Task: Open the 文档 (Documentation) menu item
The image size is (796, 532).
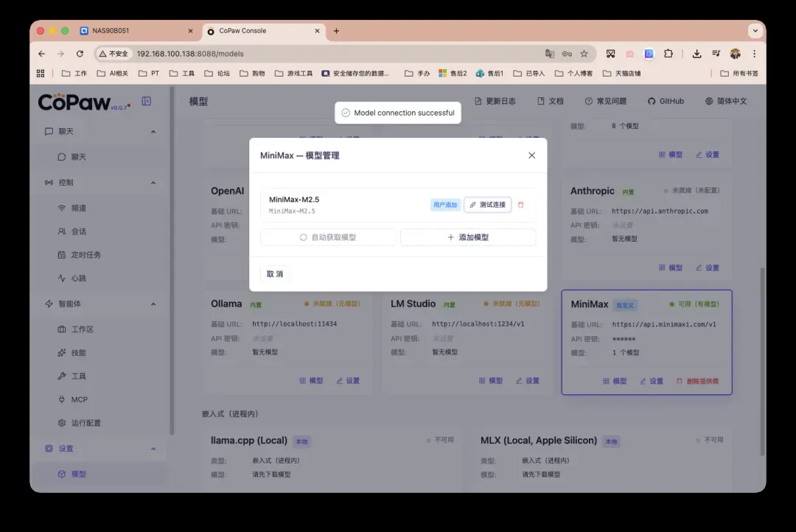Action: tap(551, 101)
